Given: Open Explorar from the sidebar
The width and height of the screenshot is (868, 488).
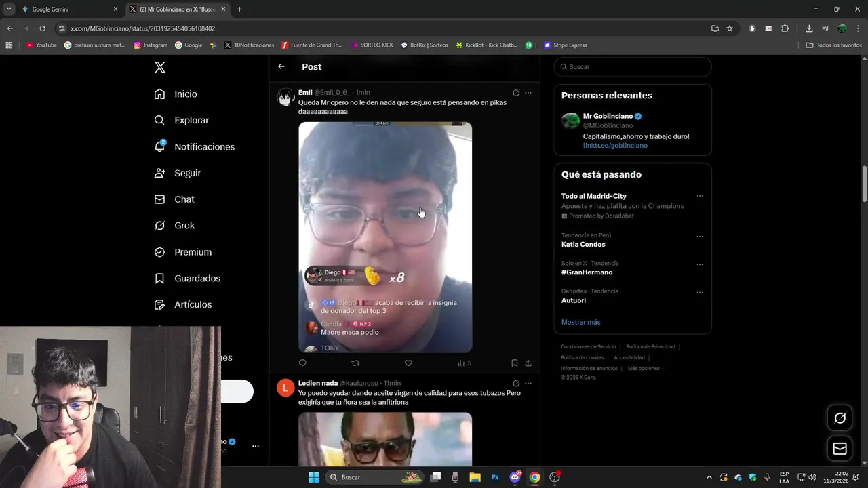Looking at the screenshot, I should (x=181, y=120).
